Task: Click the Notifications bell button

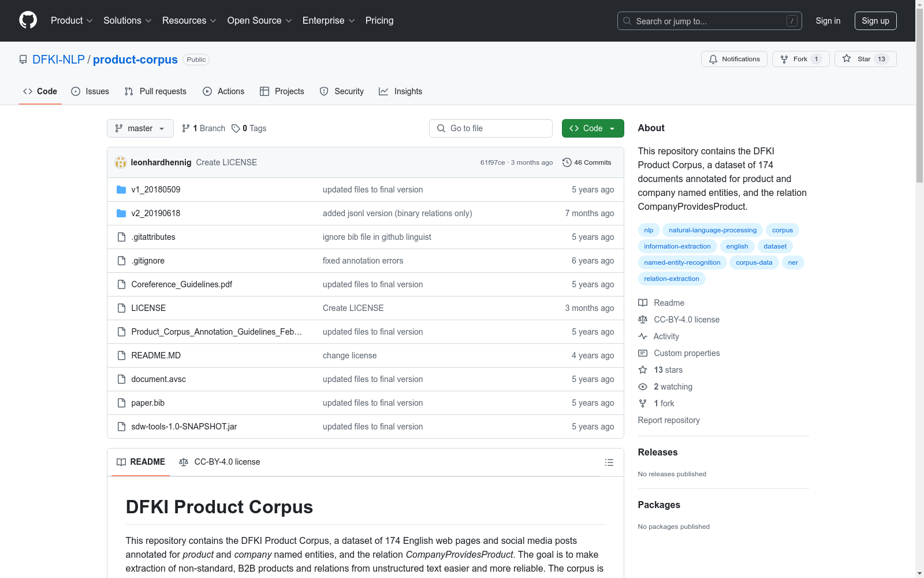Action: [x=734, y=59]
